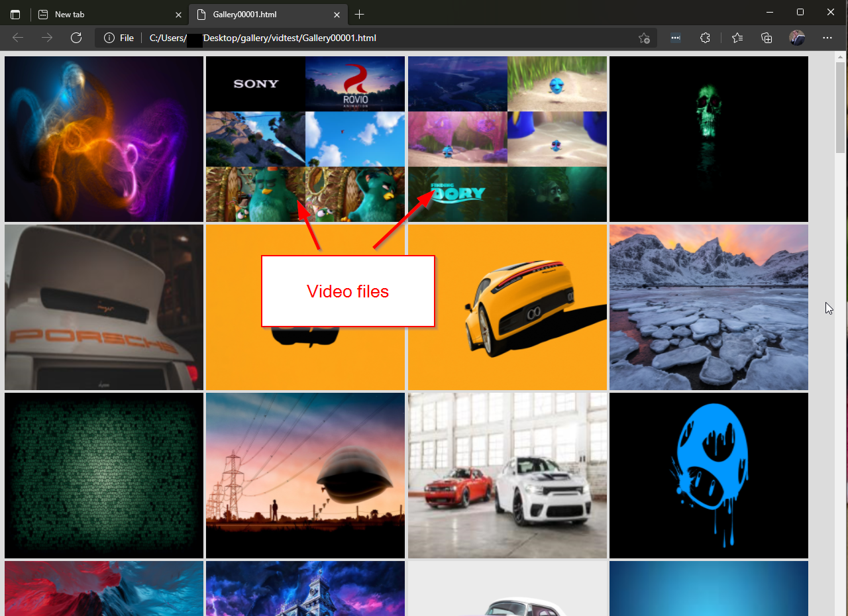The width and height of the screenshot is (848, 616).
Task: Refresh the current page
Action: click(76, 38)
